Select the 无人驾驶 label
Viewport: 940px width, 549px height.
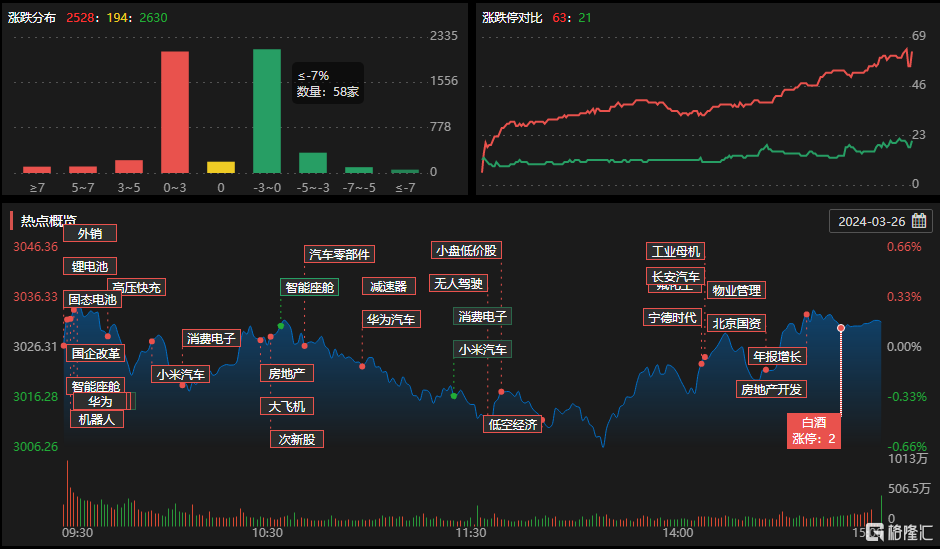click(x=458, y=283)
